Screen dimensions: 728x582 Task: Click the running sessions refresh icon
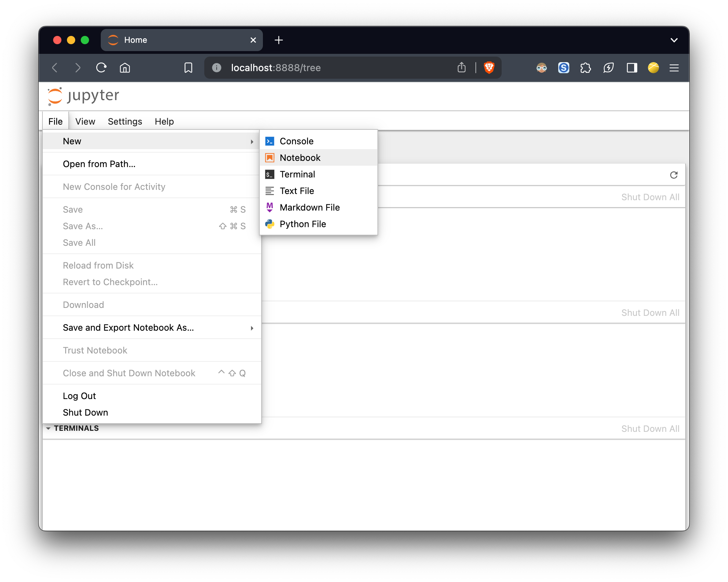pyautogui.click(x=673, y=175)
